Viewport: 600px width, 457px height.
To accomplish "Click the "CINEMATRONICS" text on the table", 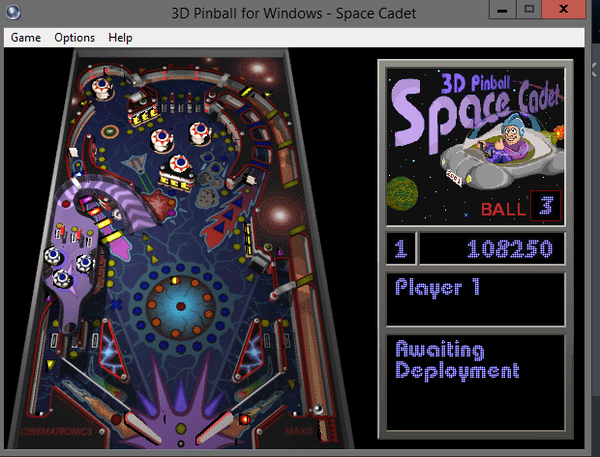I will pyautogui.click(x=57, y=432).
